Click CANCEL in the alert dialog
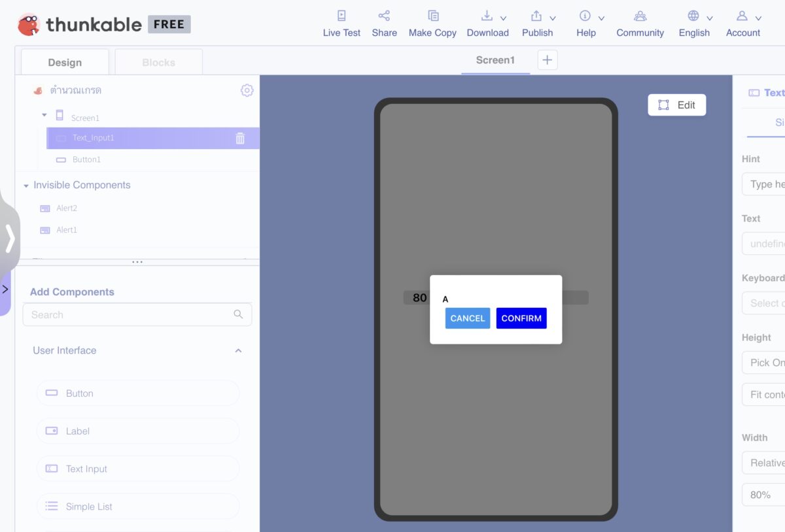Image resolution: width=785 pixels, height=532 pixels. click(x=467, y=318)
